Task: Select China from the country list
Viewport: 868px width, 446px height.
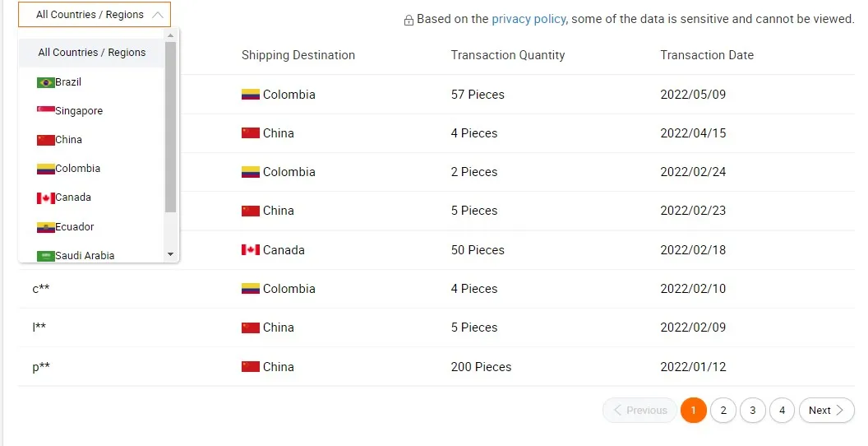Action: (68, 140)
